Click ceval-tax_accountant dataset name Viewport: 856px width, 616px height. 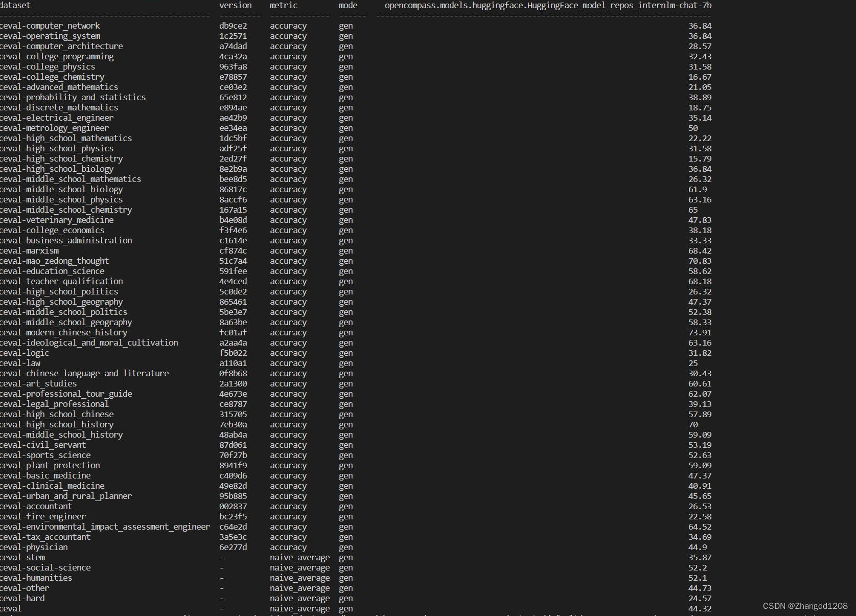click(x=45, y=537)
